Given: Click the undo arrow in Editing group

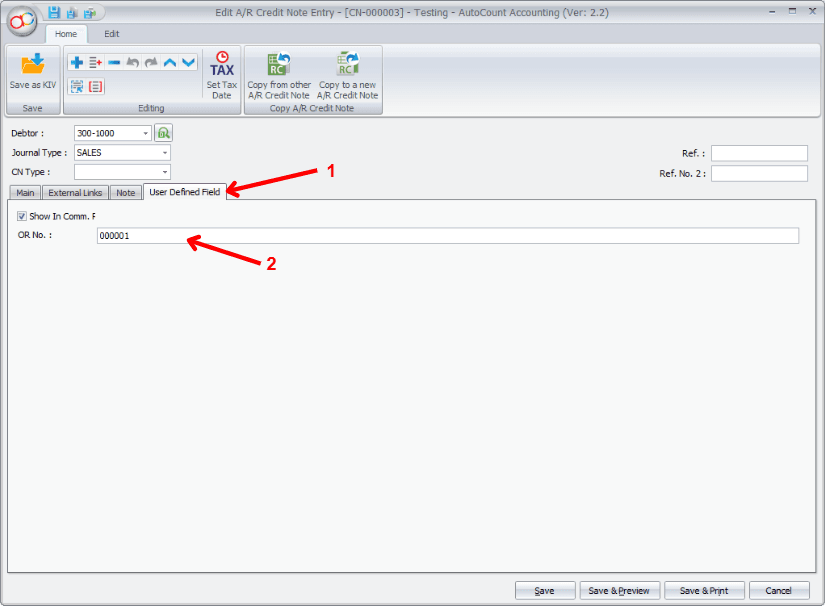Looking at the screenshot, I should [x=133, y=62].
